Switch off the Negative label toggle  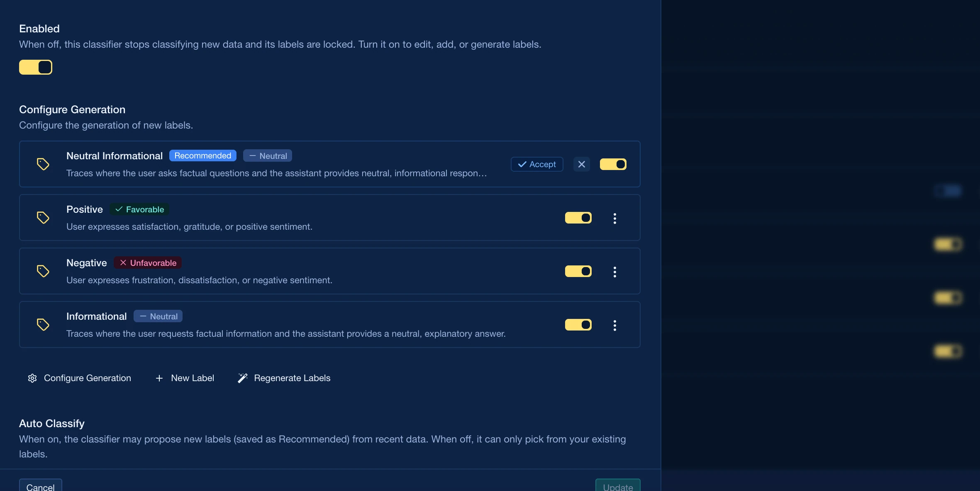click(578, 271)
